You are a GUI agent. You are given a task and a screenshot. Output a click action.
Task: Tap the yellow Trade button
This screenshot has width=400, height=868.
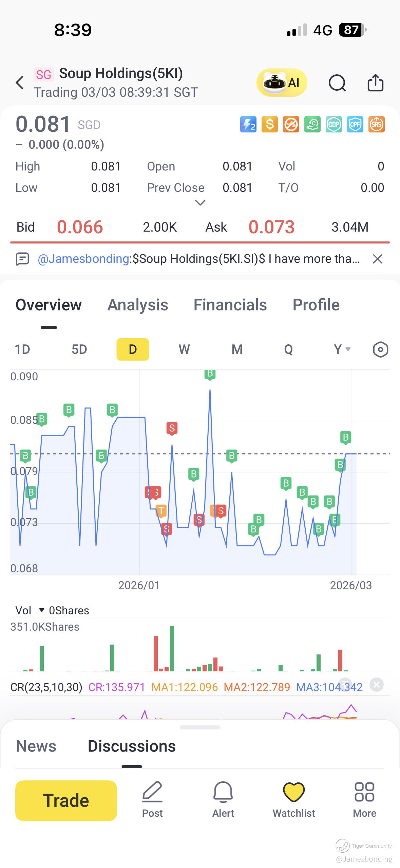point(66,800)
